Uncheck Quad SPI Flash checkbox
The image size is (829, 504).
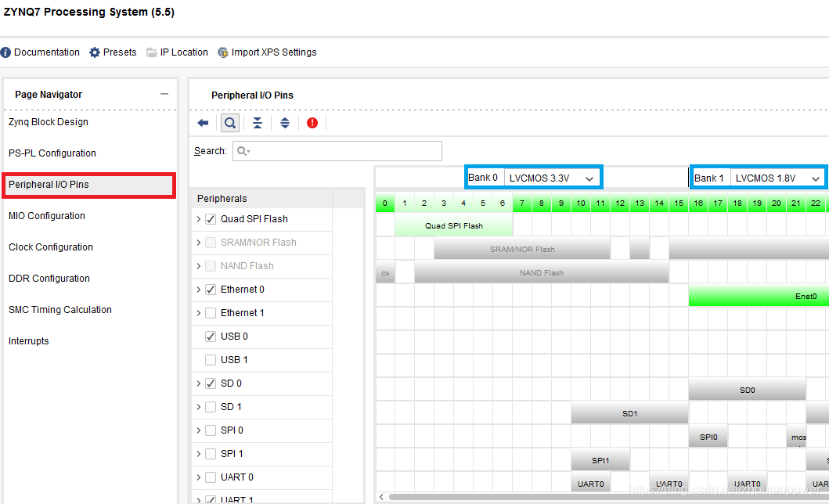211,218
